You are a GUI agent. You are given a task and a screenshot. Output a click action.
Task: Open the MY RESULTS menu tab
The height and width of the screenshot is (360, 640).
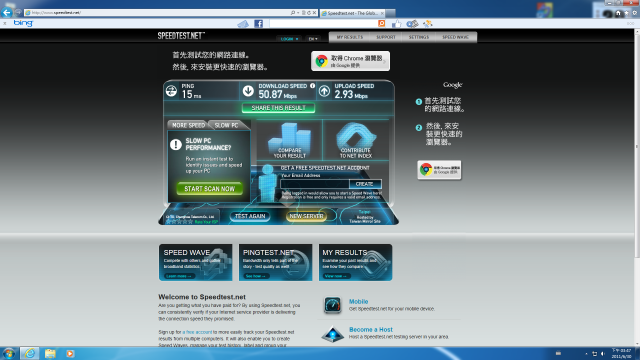click(x=350, y=37)
